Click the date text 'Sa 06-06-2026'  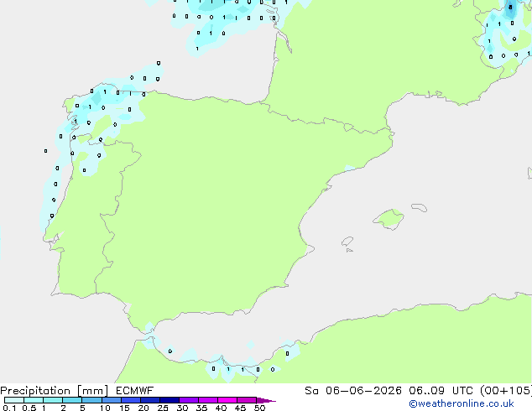353,391
